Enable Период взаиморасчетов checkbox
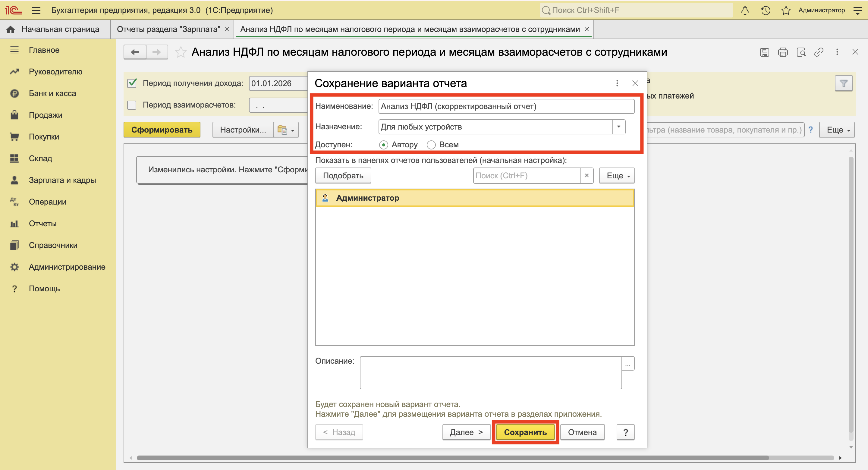868x470 pixels. coord(132,105)
